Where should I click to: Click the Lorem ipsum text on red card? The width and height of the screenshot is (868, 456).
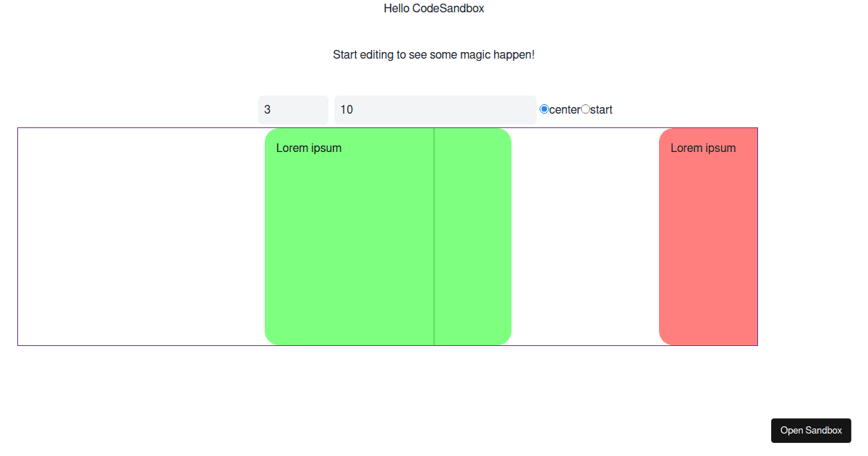(703, 148)
